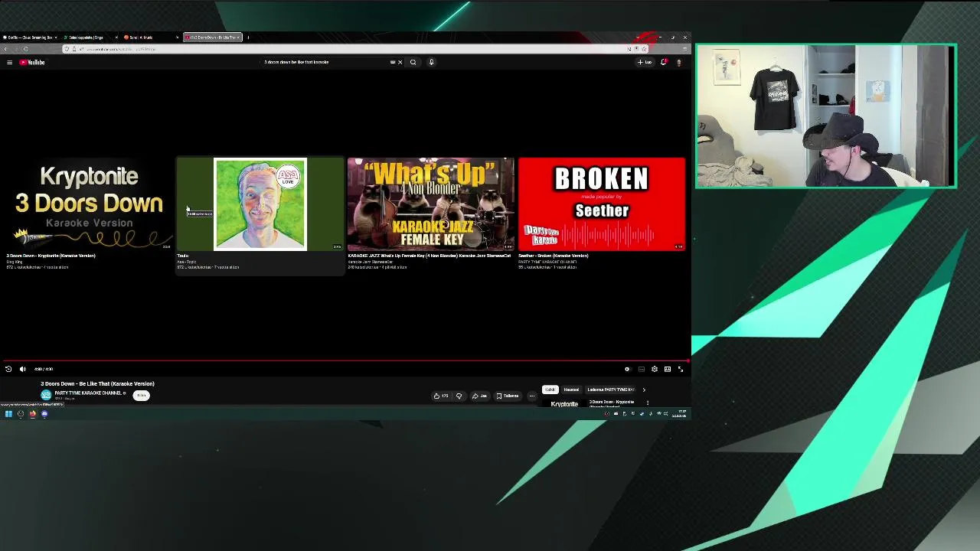
Task: Go back with the browser back arrow
Action: (5, 49)
